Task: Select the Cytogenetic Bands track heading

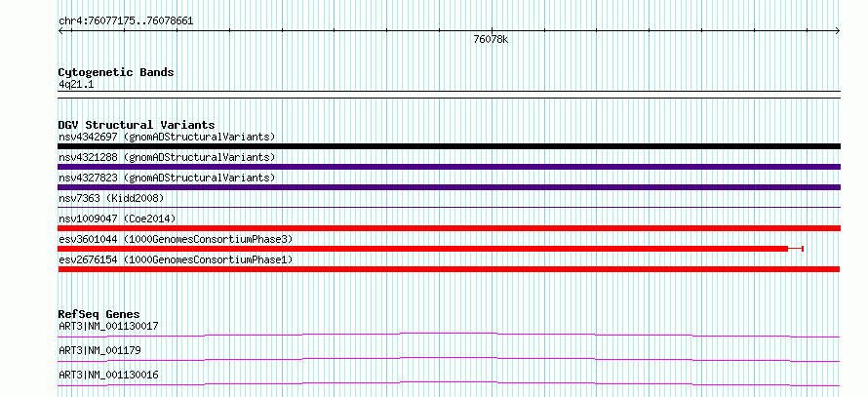Action: click(x=116, y=72)
